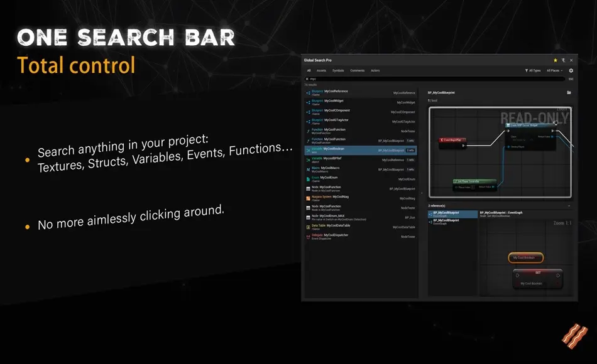Click the Blueprint icon of MyCoolGTagActor row
This screenshot has width=597, height=364.
(x=308, y=121)
